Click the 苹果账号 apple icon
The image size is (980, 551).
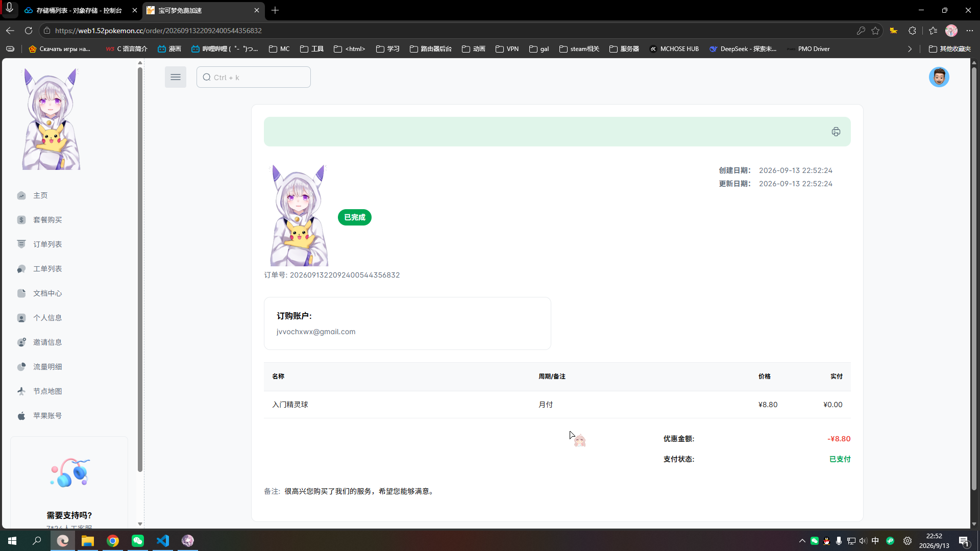click(x=21, y=416)
